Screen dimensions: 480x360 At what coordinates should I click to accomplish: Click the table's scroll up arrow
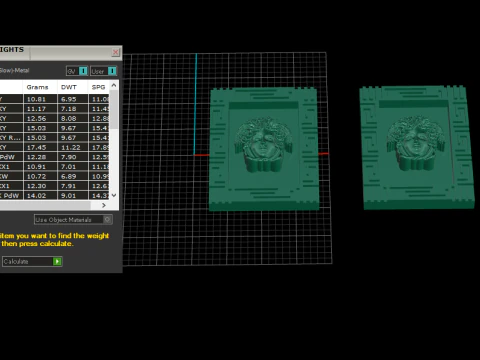(114, 85)
